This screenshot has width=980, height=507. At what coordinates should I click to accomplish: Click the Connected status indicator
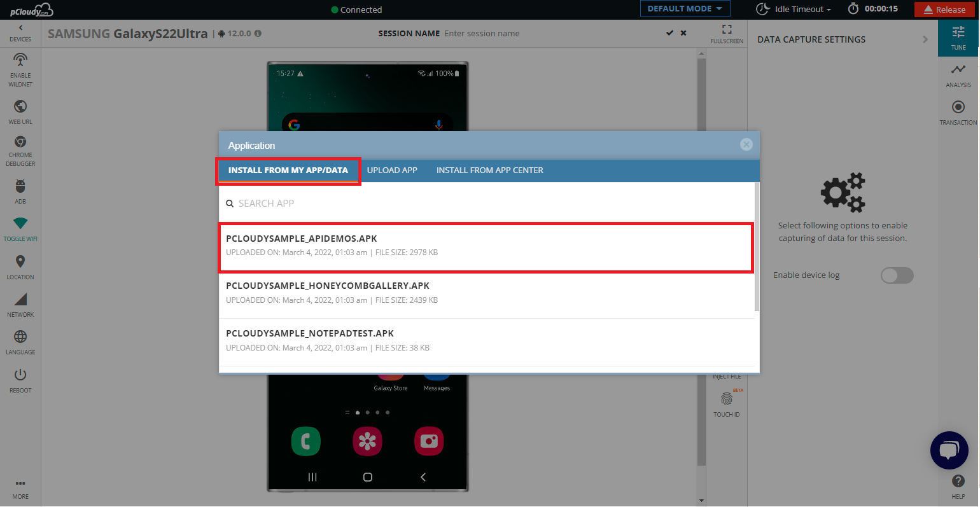[x=356, y=10]
